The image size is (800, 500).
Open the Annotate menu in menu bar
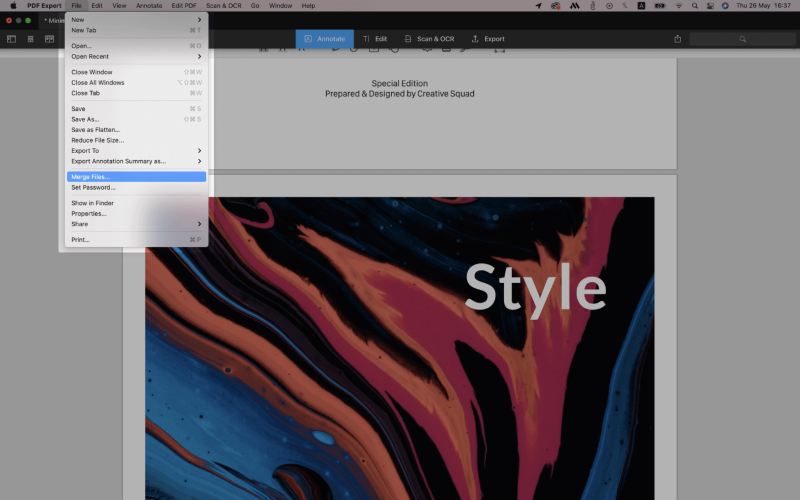(x=149, y=6)
